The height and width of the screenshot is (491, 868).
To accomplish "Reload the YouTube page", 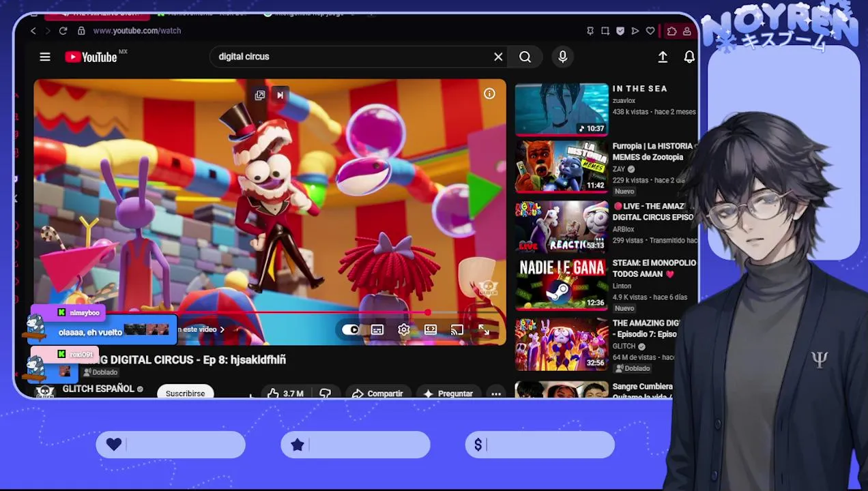I will point(63,31).
